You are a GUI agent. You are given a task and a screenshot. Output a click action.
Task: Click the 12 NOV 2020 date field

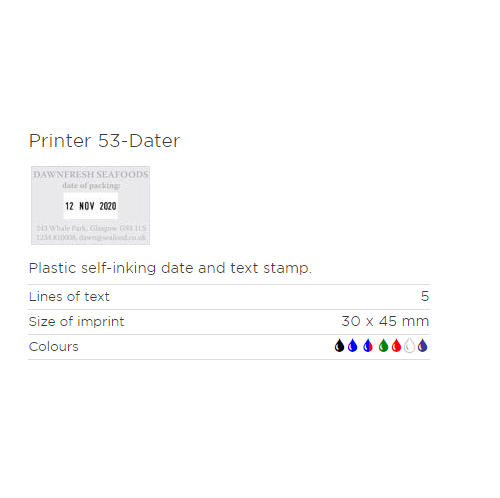point(91,206)
